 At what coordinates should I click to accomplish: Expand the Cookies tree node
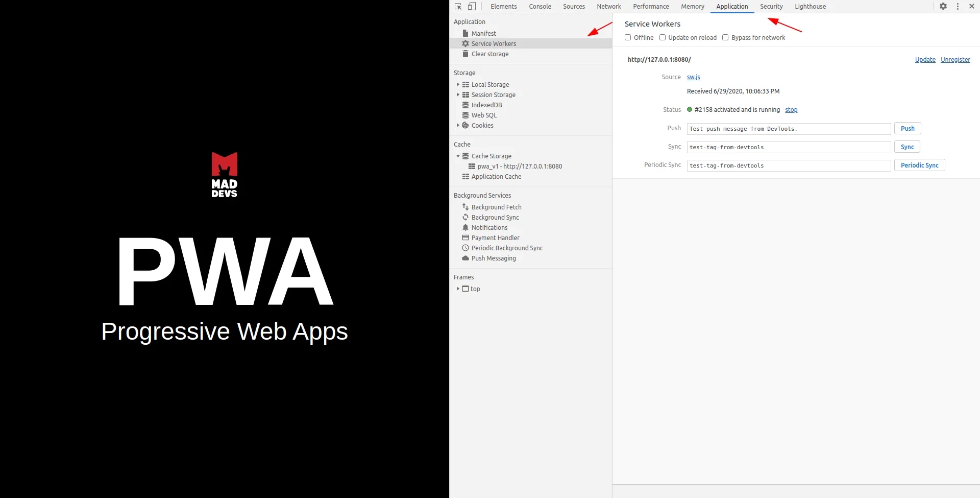[x=458, y=125]
